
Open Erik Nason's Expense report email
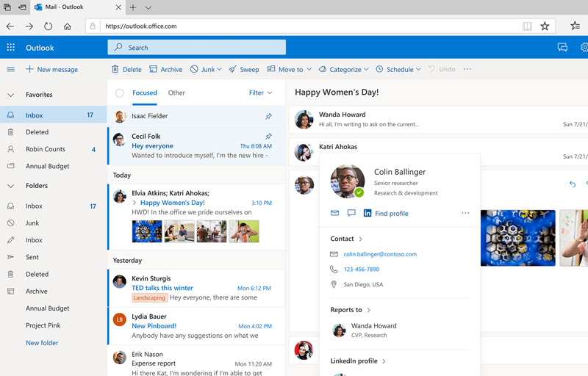[196, 361]
